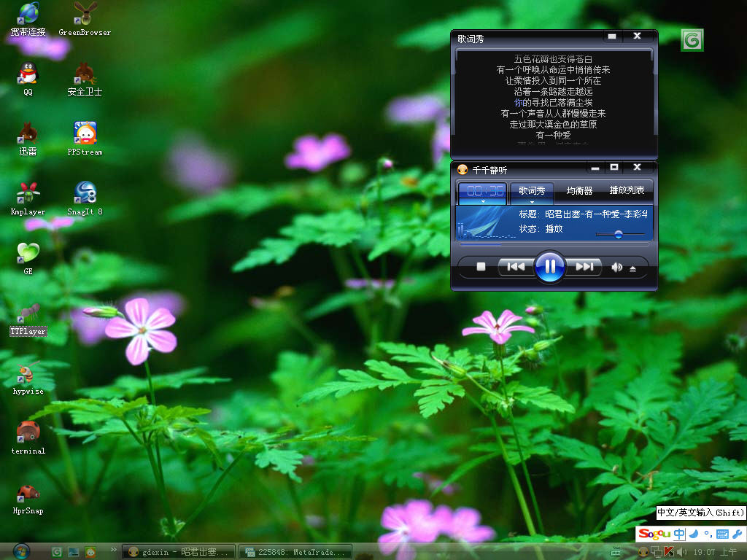Click the Sogou logo on the IME bar
This screenshot has height=560, width=747.
click(654, 534)
